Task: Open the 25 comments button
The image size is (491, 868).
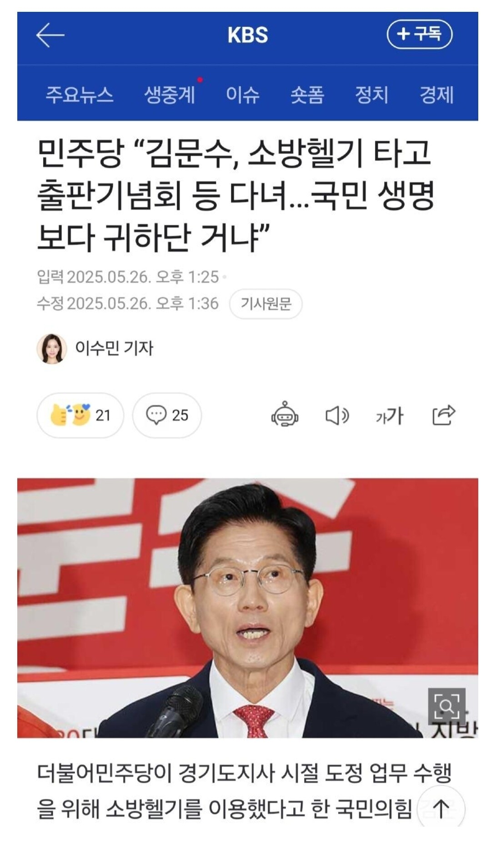Action: tap(167, 415)
